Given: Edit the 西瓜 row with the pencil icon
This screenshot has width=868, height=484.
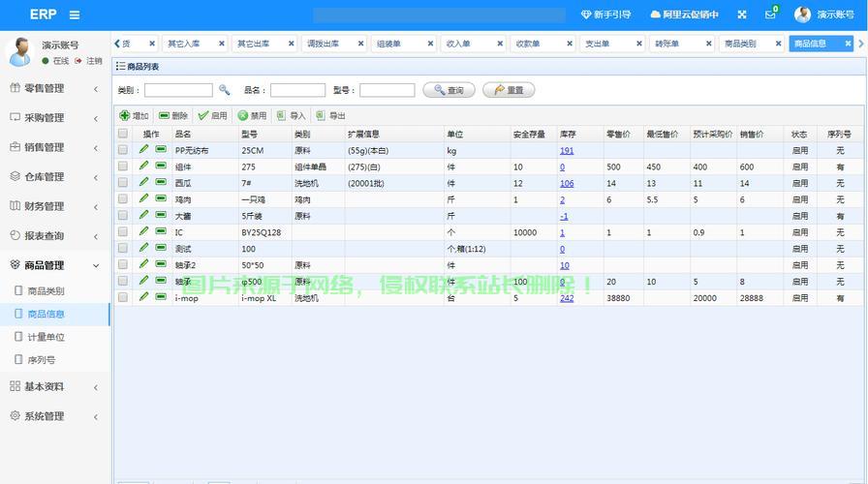Looking at the screenshot, I should (144, 182).
